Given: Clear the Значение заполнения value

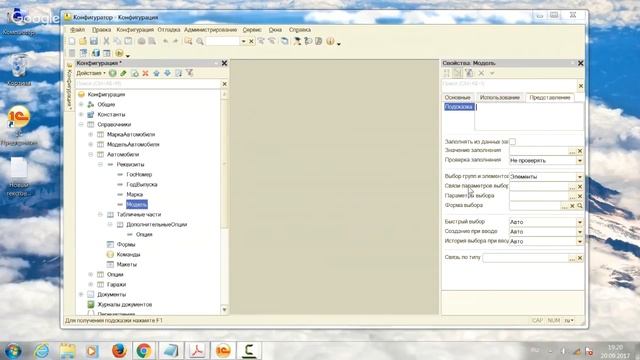Looking at the screenshot, I should 580,151.
